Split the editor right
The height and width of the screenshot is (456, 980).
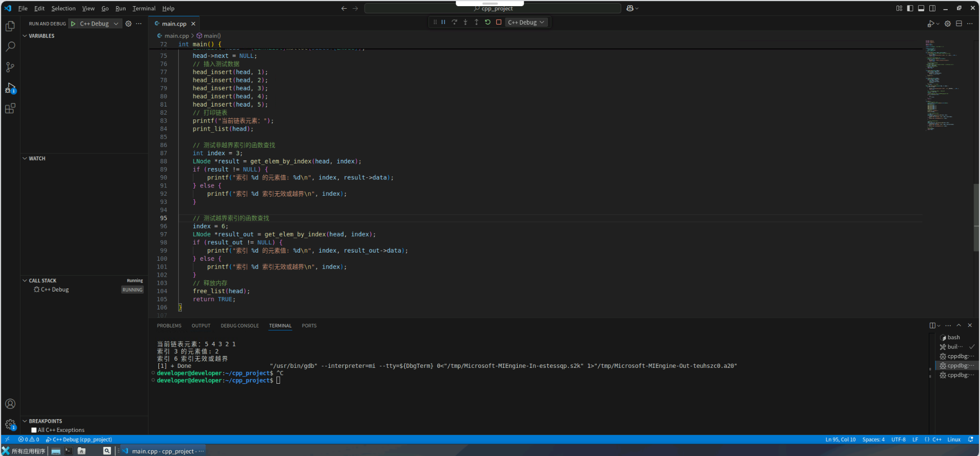coord(959,24)
